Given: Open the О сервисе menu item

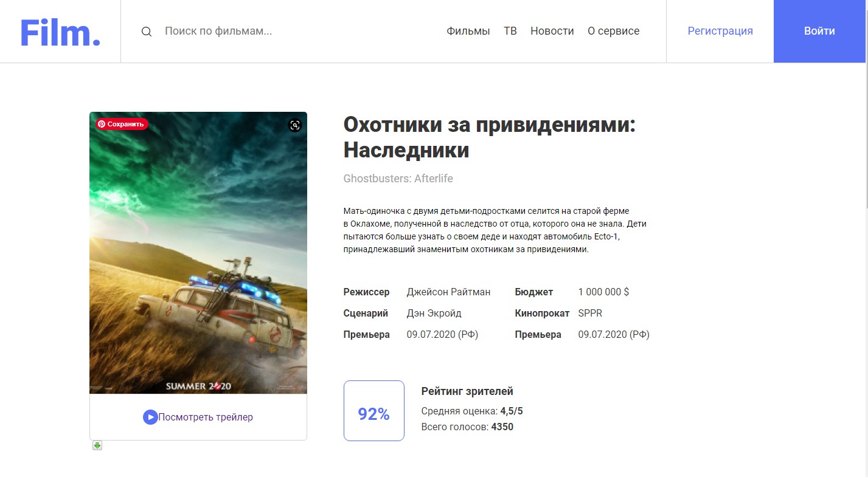Looking at the screenshot, I should [x=614, y=31].
